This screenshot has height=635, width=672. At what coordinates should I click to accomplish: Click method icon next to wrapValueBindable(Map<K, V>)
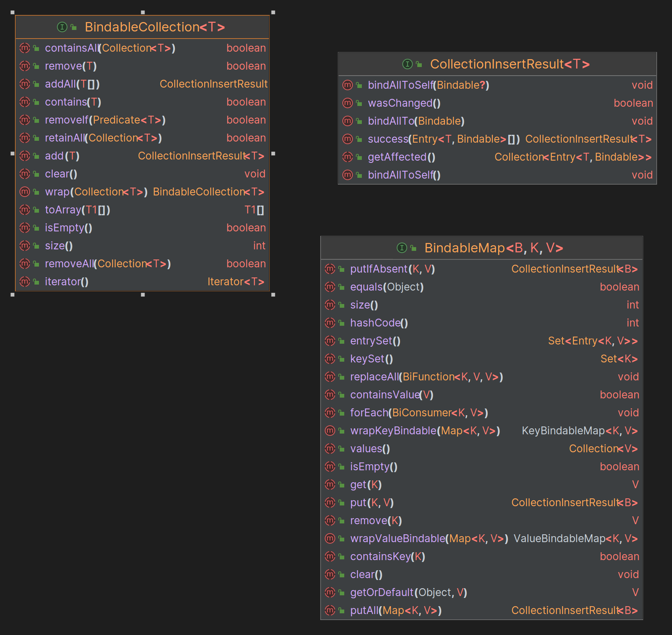[x=330, y=538]
